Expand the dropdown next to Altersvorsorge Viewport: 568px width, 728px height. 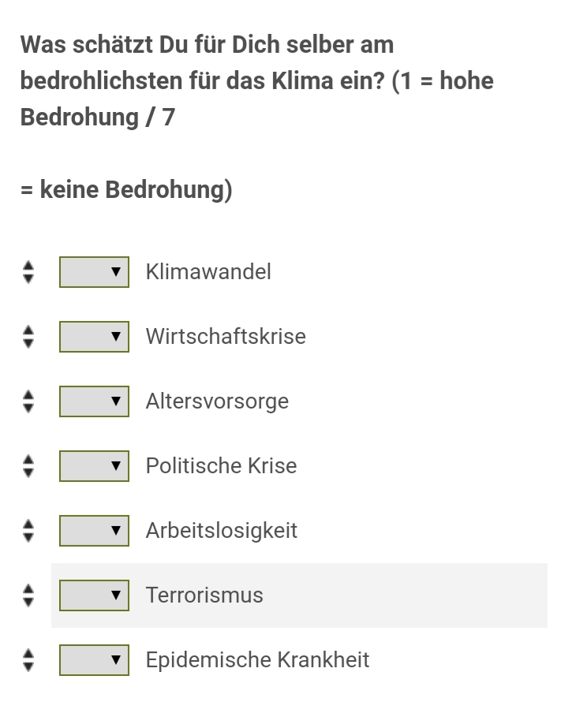pos(95,401)
